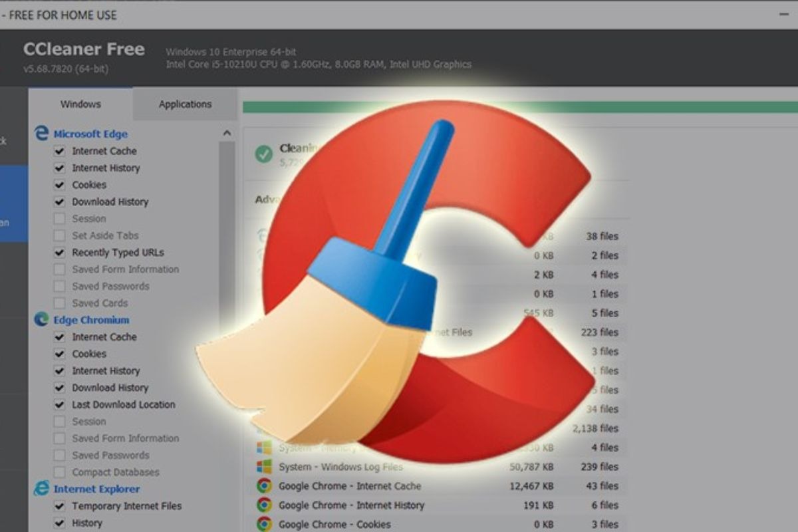Enable Session under Edge Chromium
The height and width of the screenshot is (532, 798).
pos(59,422)
